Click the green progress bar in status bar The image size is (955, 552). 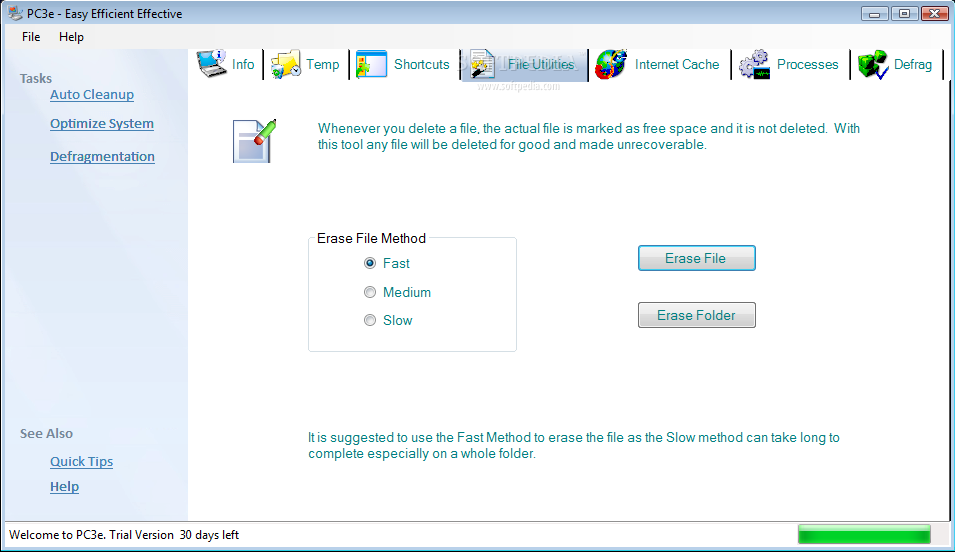tap(864, 534)
